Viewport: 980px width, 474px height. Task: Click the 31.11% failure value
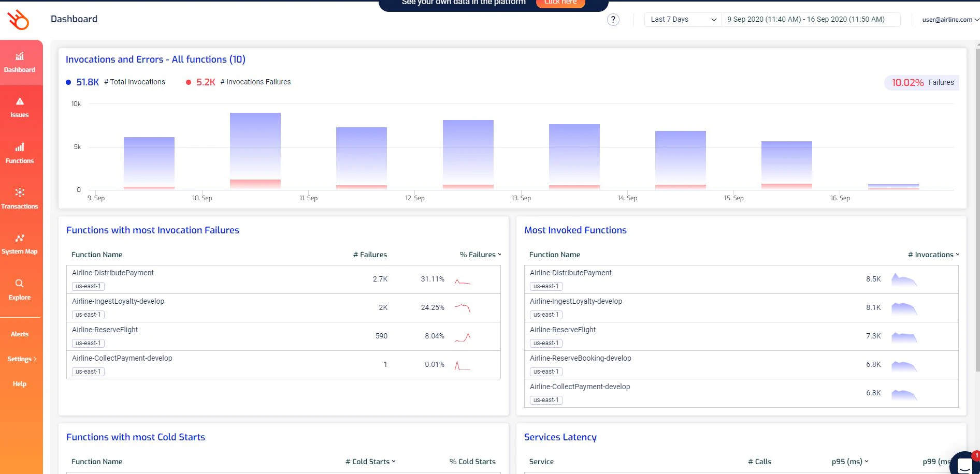(433, 279)
